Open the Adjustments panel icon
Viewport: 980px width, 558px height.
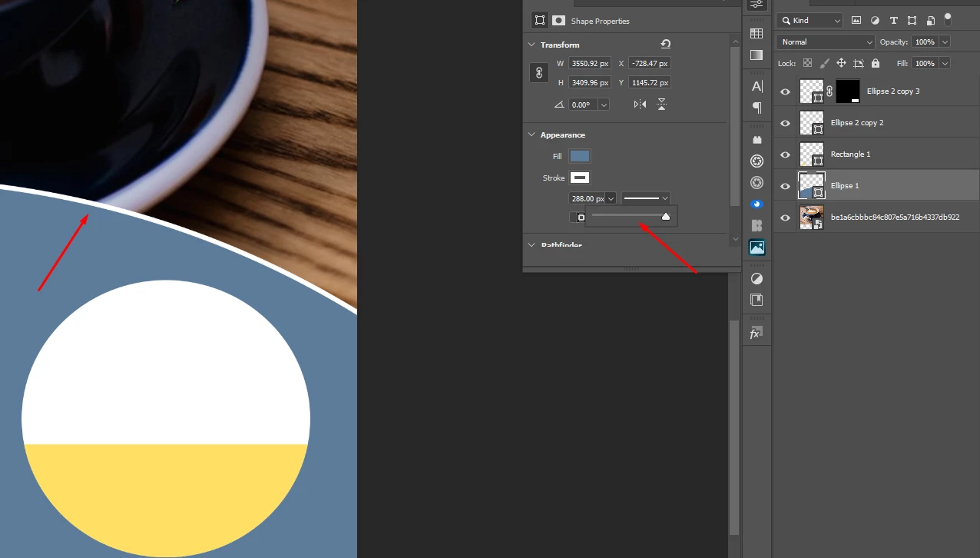click(757, 278)
